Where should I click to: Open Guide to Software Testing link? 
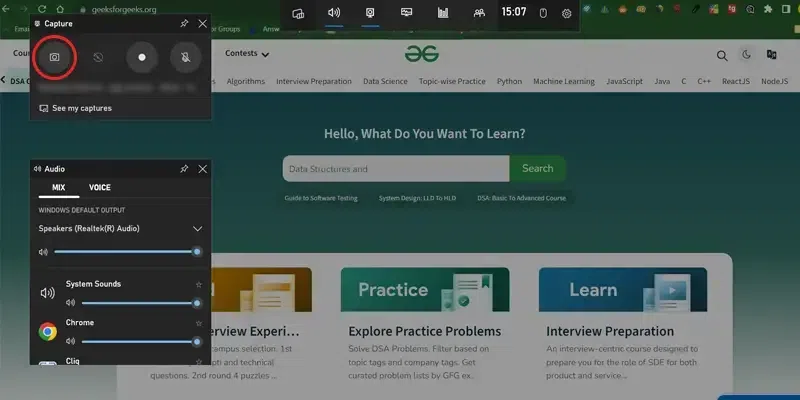coord(321,198)
